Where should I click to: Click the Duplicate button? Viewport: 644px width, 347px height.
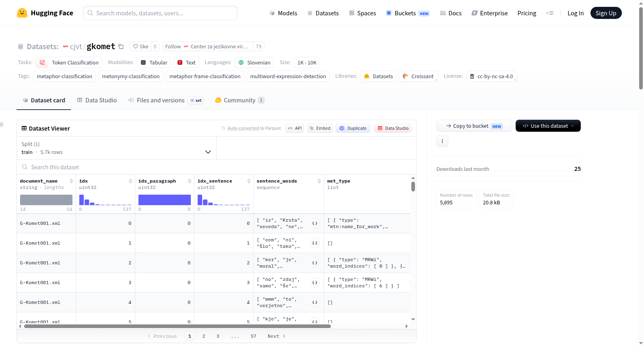[x=353, y=128]
